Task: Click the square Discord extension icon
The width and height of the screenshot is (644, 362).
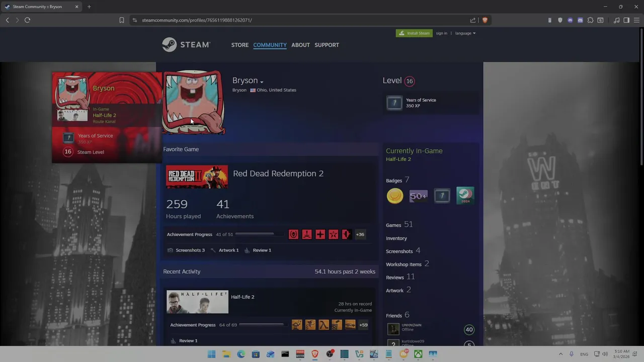Action: coord(580,20)
